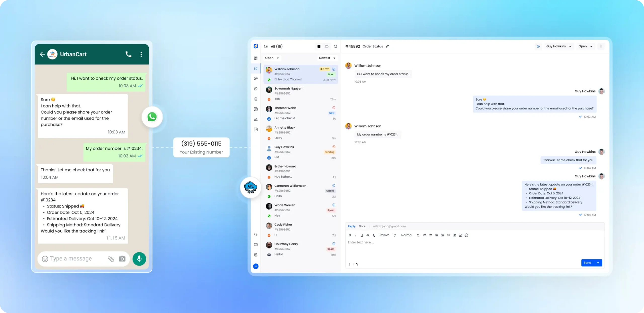Switch to the Note tab

362,226
